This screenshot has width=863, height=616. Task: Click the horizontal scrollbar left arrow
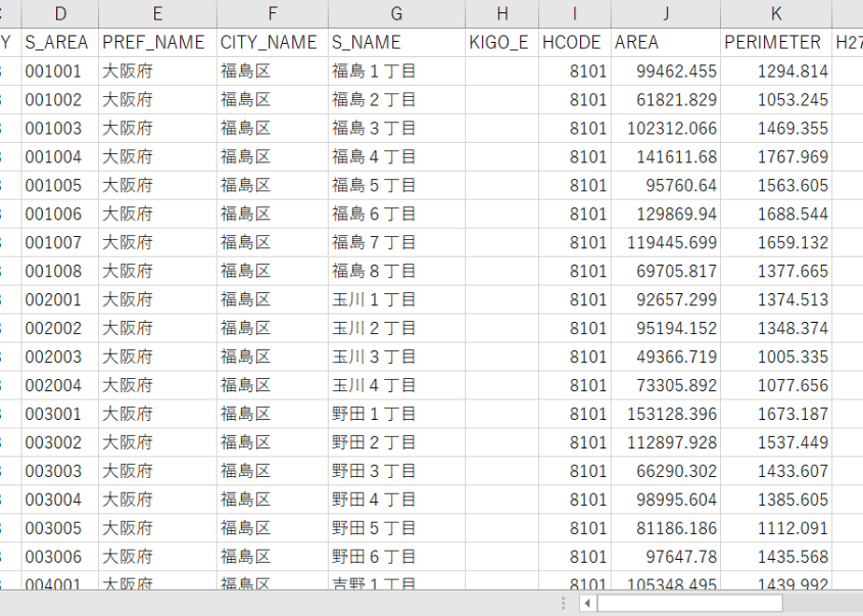tap(587, 603)
